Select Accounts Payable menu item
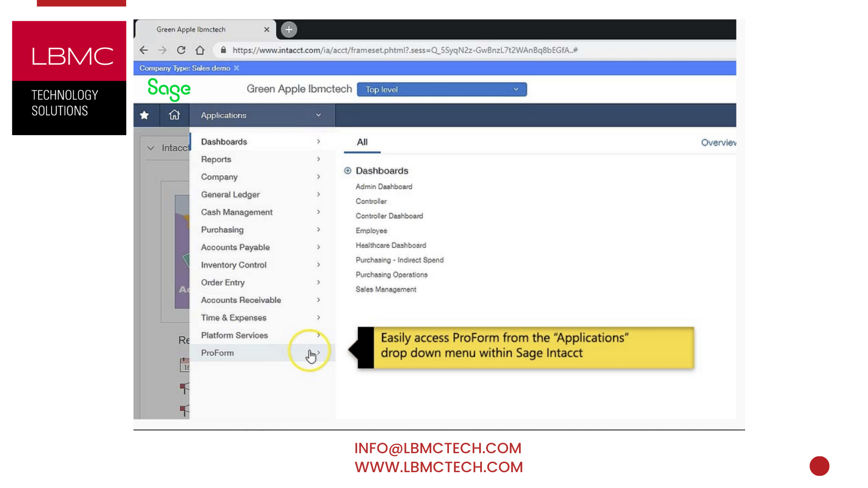Screen dimensions: 868x488 point(235,248)
